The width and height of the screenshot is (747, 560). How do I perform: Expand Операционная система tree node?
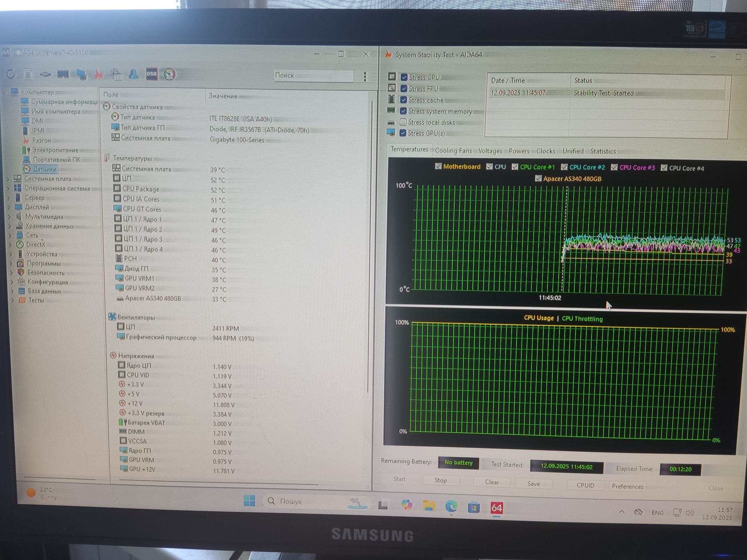[9, 188]
